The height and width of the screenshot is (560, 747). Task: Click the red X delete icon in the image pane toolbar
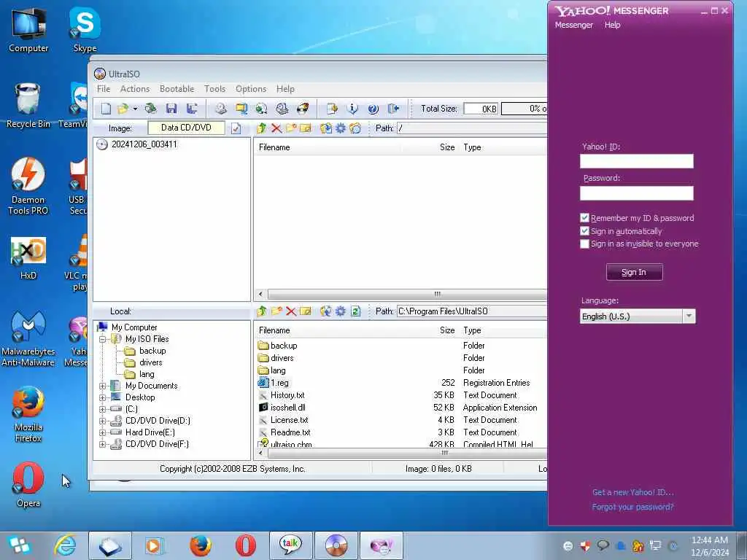276,128
